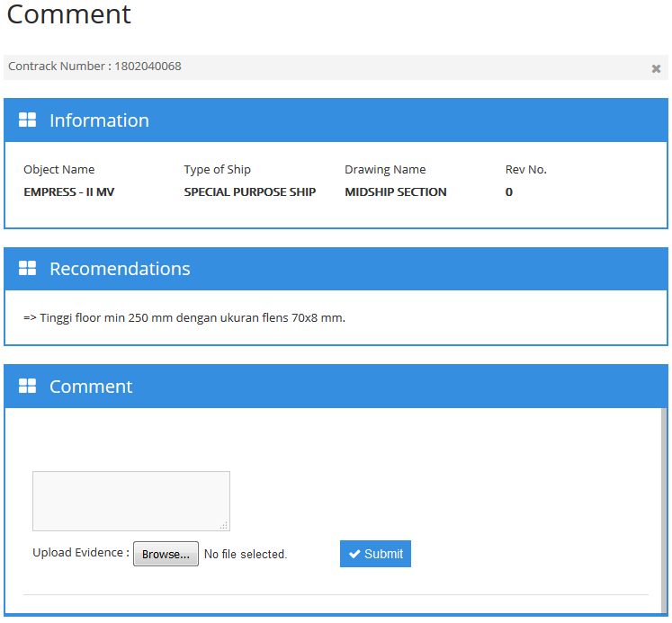Dismiss the Contrack Number bar with X

[656, 68]
